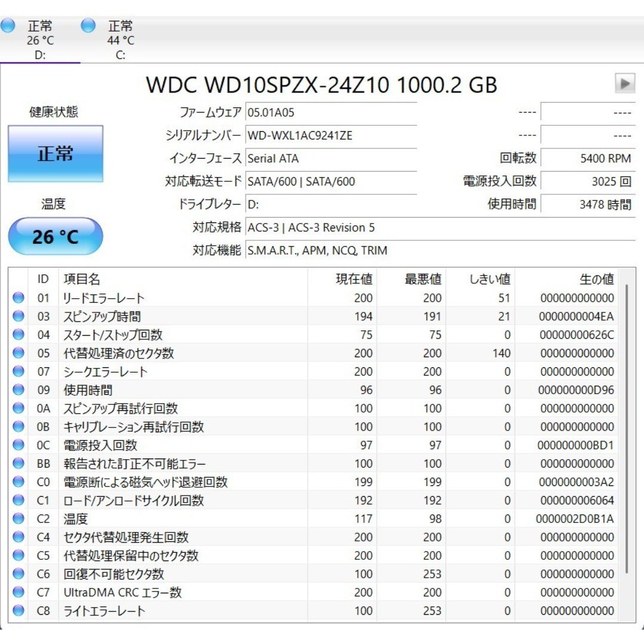Click the 生の値 column header
The image size is (644, 644).
[x=566, y=279]
